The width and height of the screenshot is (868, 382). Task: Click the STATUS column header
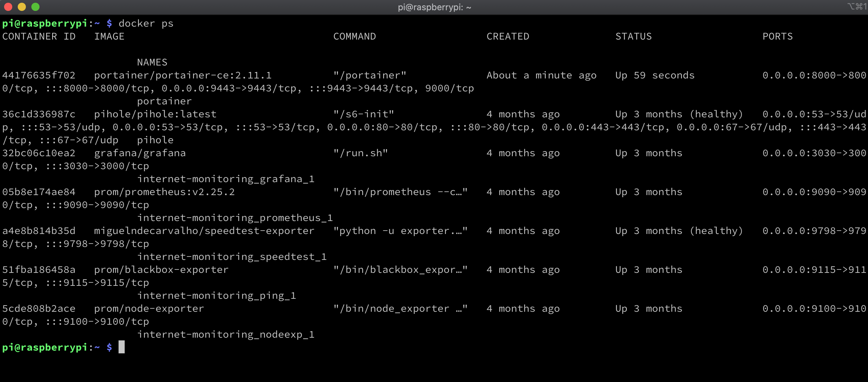tap(634, 36)
